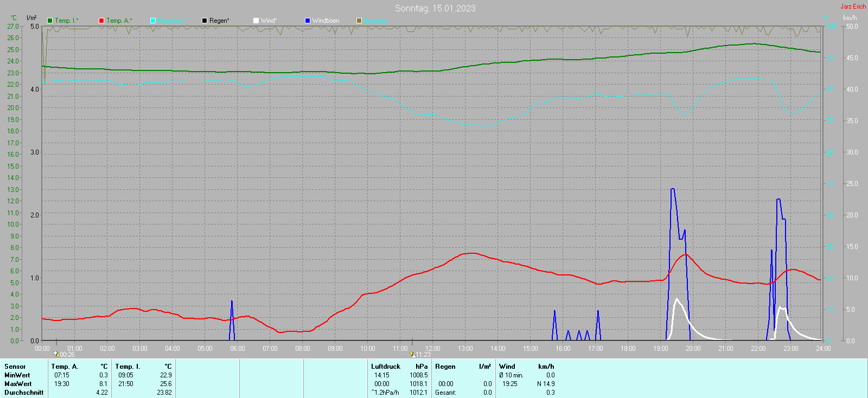Click the 'Gesamt:' rain total label
Screen dimensions: 868x398
tap(445, 393)
